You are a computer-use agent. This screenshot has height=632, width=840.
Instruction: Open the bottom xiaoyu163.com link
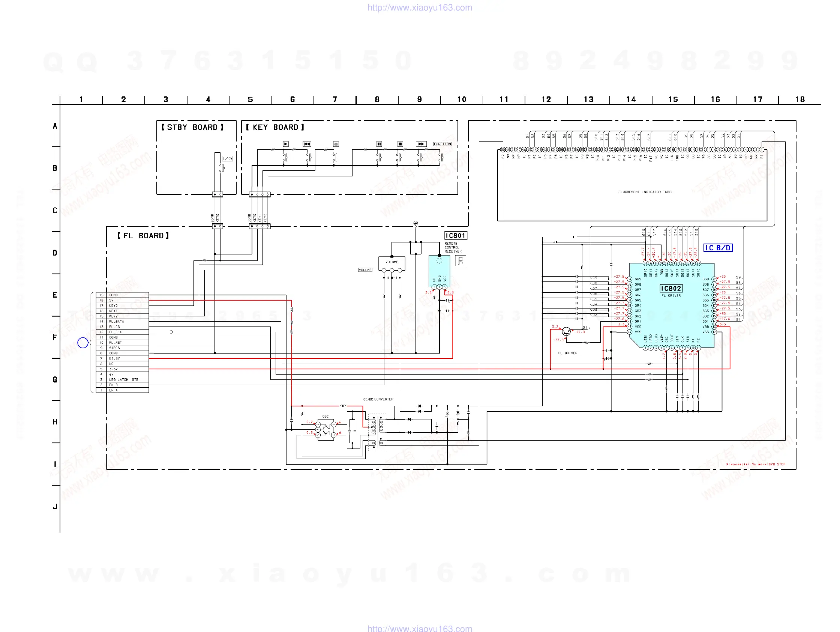[x=420, y=628]
